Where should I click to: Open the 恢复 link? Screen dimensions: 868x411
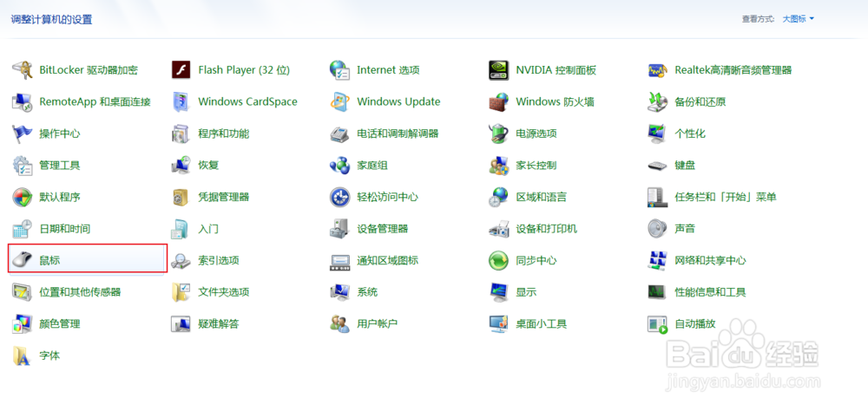208,166
